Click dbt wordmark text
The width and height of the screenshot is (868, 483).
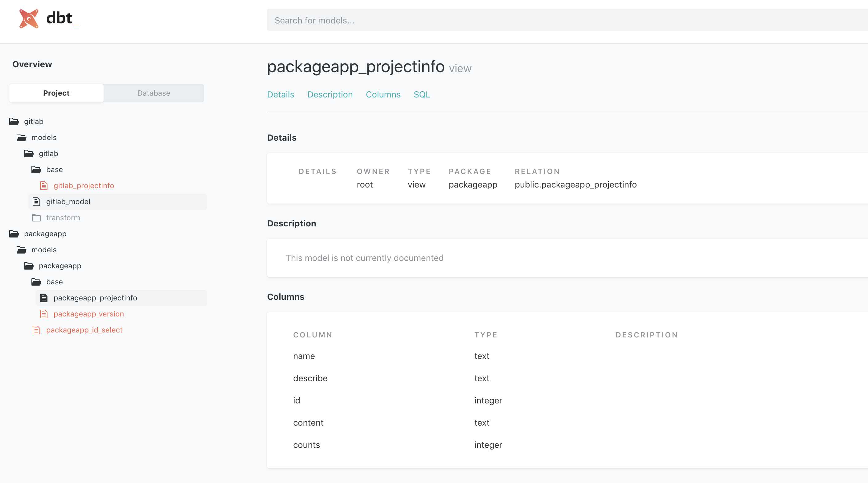(x=63, y=18)
